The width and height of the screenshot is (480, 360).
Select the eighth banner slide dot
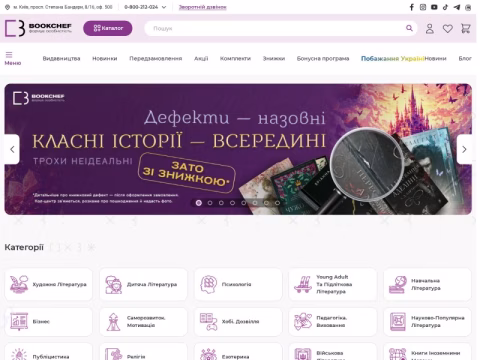(277, 203)
